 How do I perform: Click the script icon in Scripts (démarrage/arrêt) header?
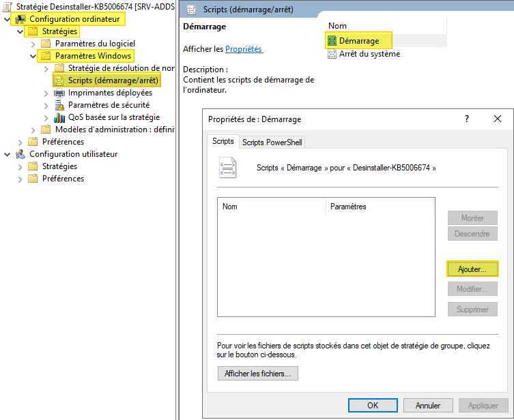coord(191,10)
